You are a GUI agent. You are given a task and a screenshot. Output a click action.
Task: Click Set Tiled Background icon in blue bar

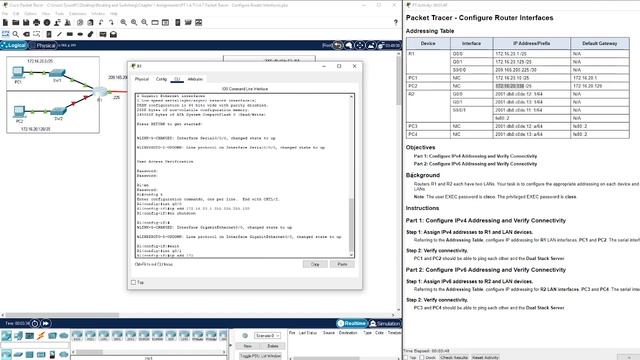370,45
